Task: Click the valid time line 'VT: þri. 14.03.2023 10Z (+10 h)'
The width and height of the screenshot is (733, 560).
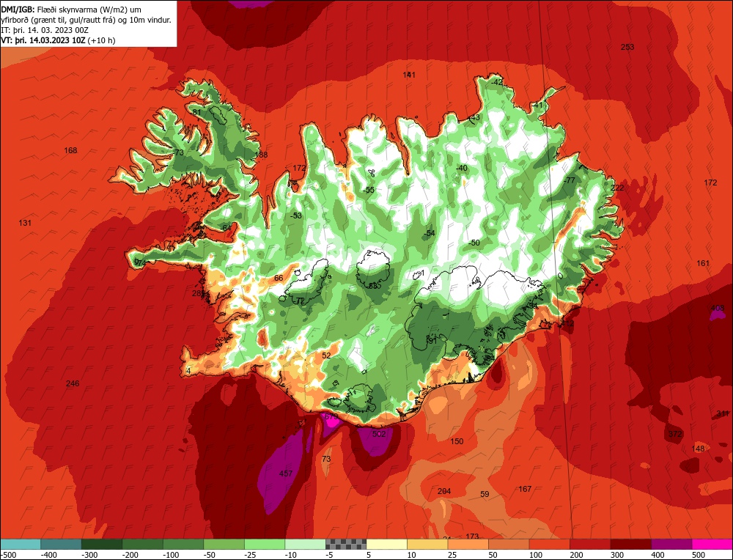Action: point(58,40)
